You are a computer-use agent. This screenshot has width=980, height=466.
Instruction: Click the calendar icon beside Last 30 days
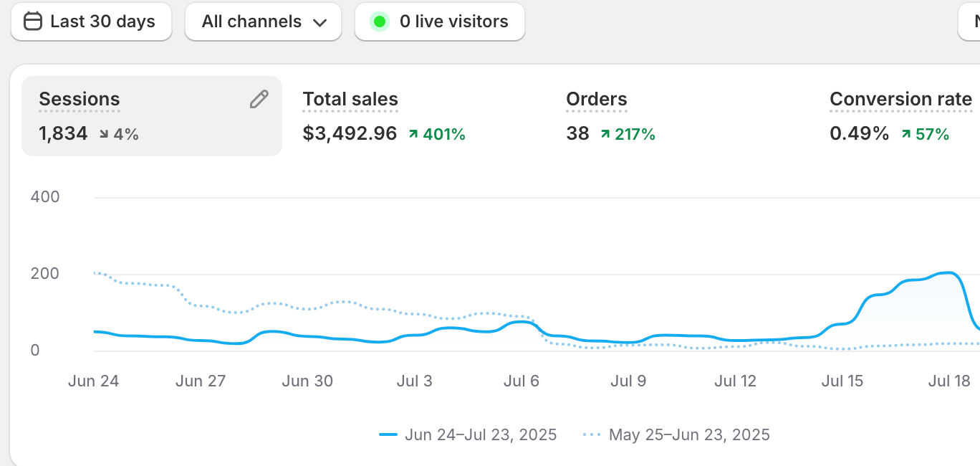[x=33, y=22]
